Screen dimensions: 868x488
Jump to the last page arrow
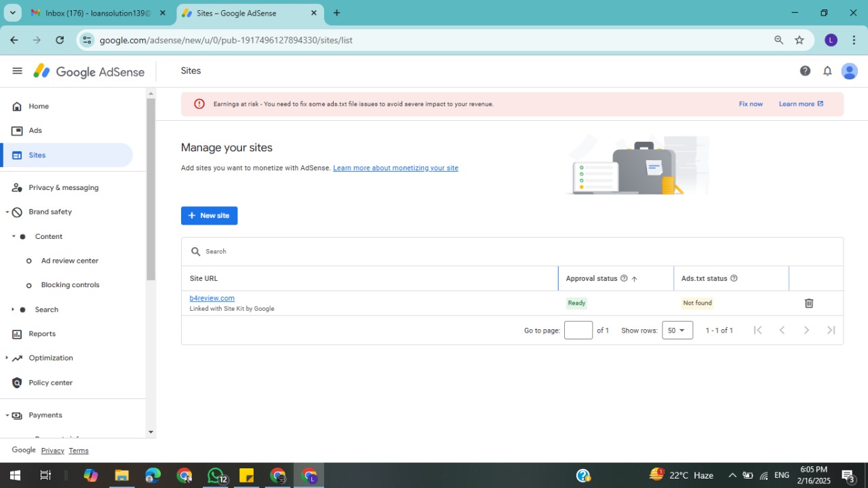[x=831, y=330]
